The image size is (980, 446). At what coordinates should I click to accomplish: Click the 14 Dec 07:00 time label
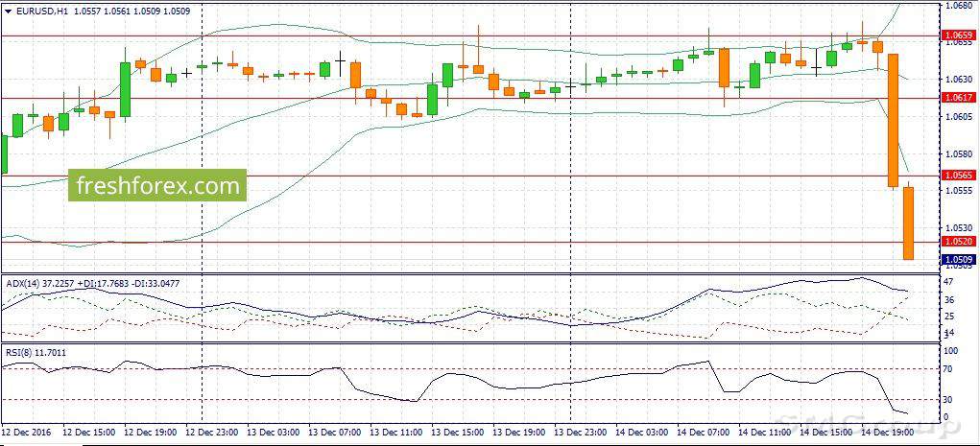point(702,432)
